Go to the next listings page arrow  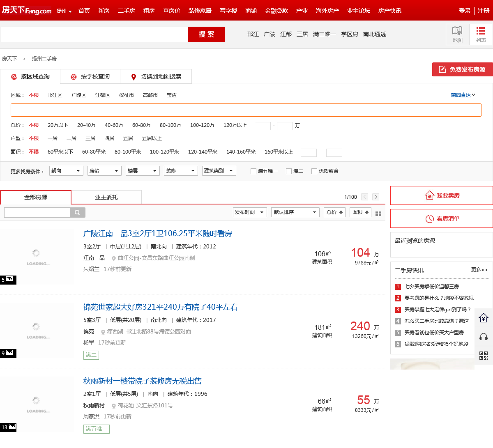376,197
